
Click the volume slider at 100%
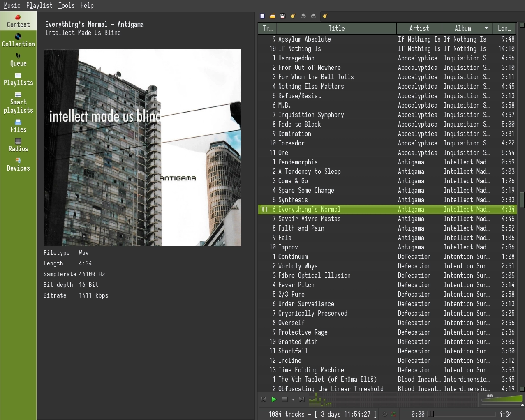(x=502, y=400)
